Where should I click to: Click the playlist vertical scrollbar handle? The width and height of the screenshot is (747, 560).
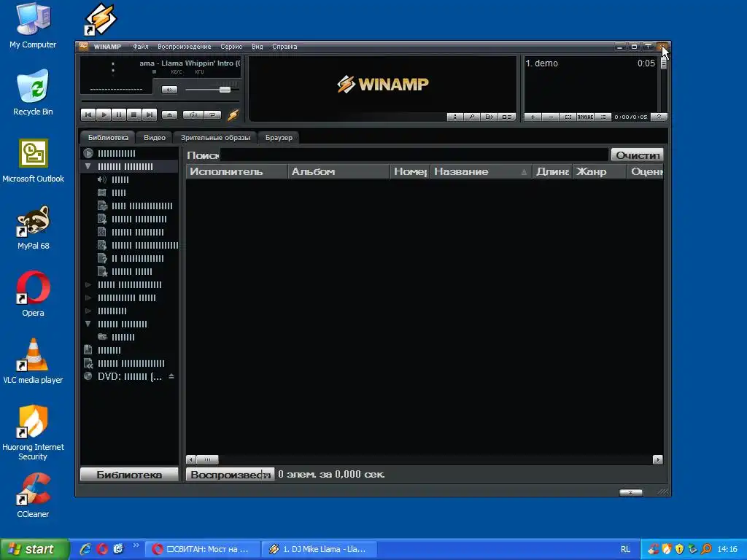pos(663,63)
